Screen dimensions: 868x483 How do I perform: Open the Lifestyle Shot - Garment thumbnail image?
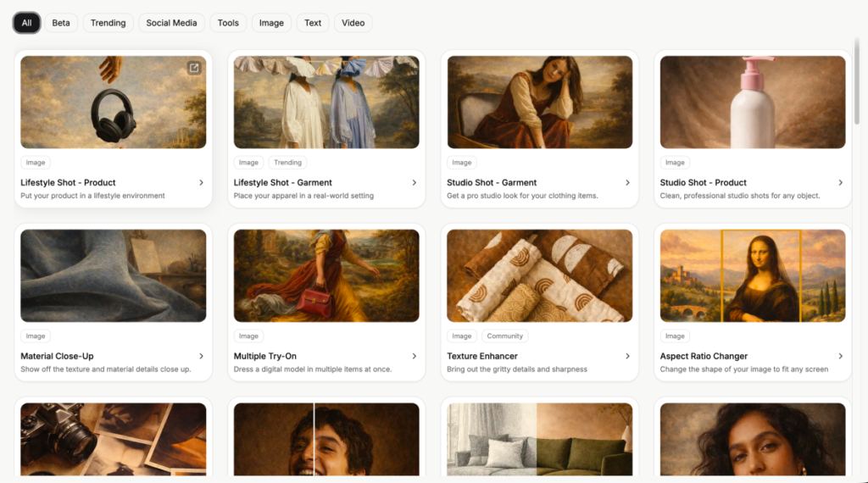(x=326, y=102)
